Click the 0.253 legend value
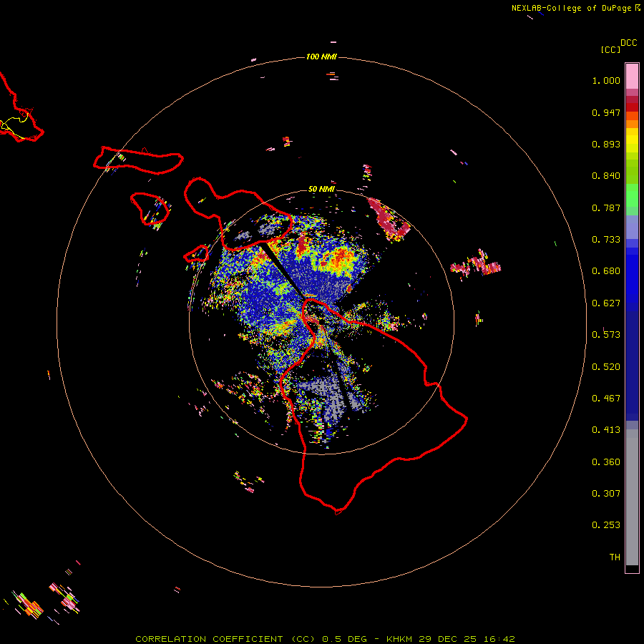 click(x=606, y=525)
